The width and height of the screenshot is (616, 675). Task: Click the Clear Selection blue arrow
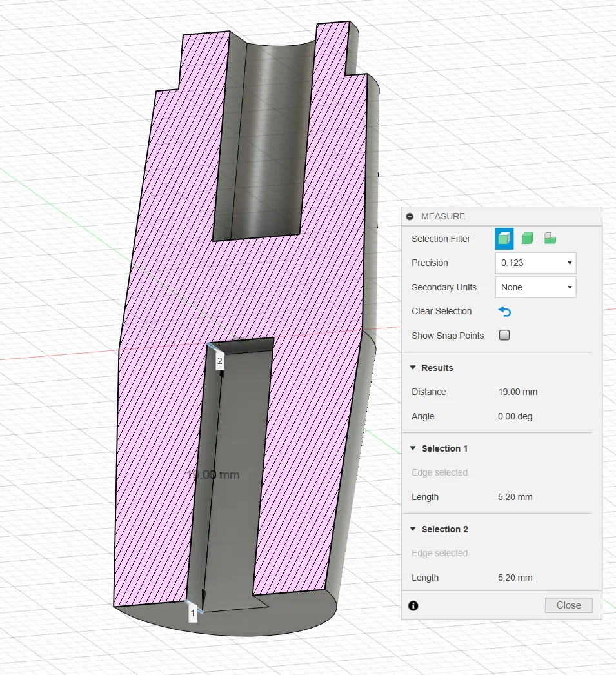pos(504,312)
